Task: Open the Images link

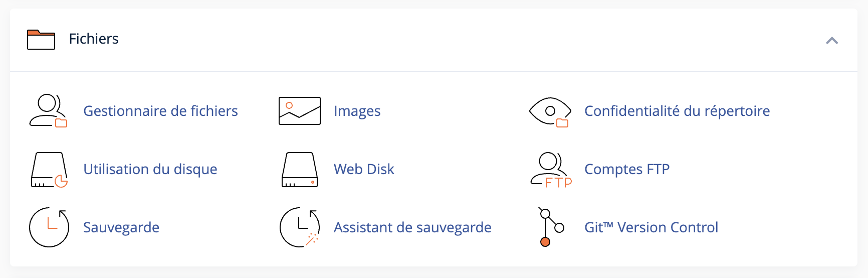Action: click(x=357, y=111)
